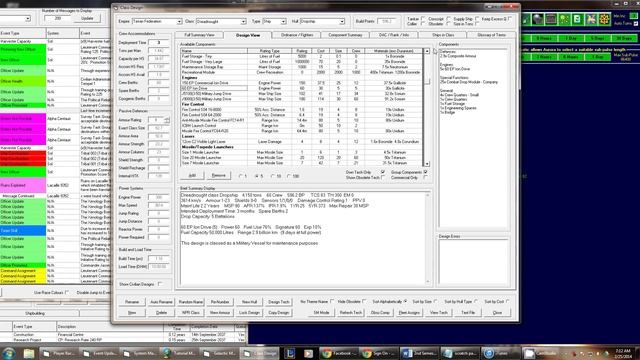The height and width of the screenshot is (360, 640).
Task: Click Close button at bottom of Class Design
Action: (497, 313)
